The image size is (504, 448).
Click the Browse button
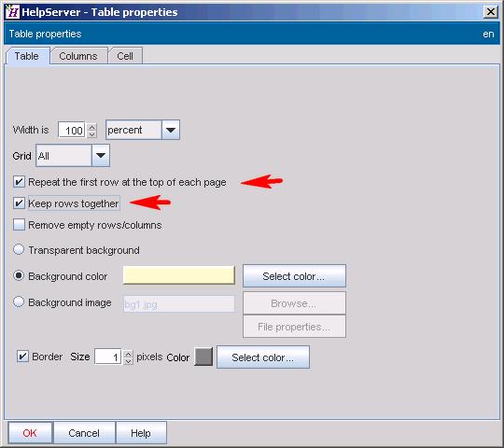click(x=294, y=303)
